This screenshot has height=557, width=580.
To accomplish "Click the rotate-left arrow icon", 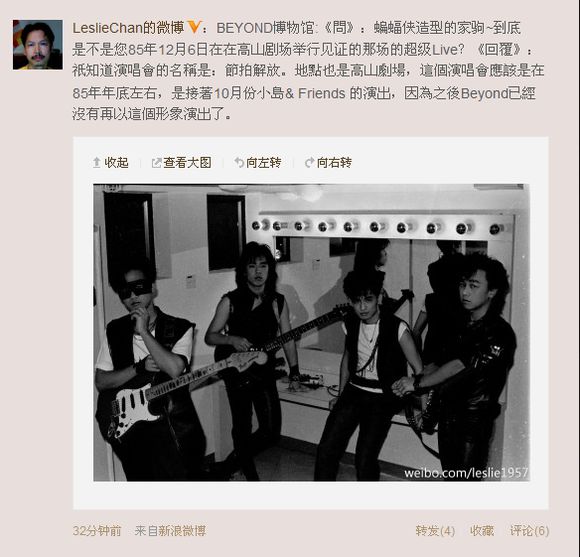I will 239,162.
